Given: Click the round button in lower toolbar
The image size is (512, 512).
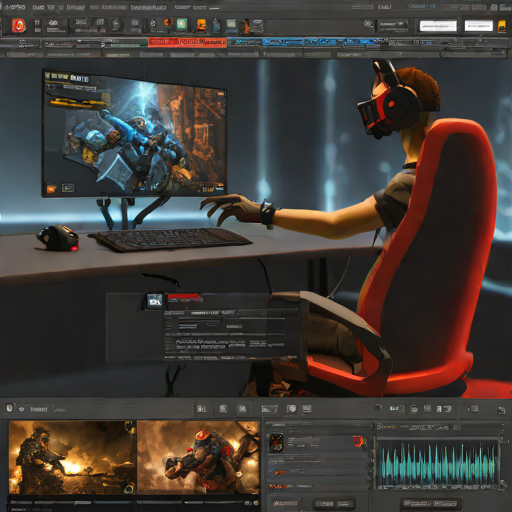Looking at the screenshot, I should 10,408.
